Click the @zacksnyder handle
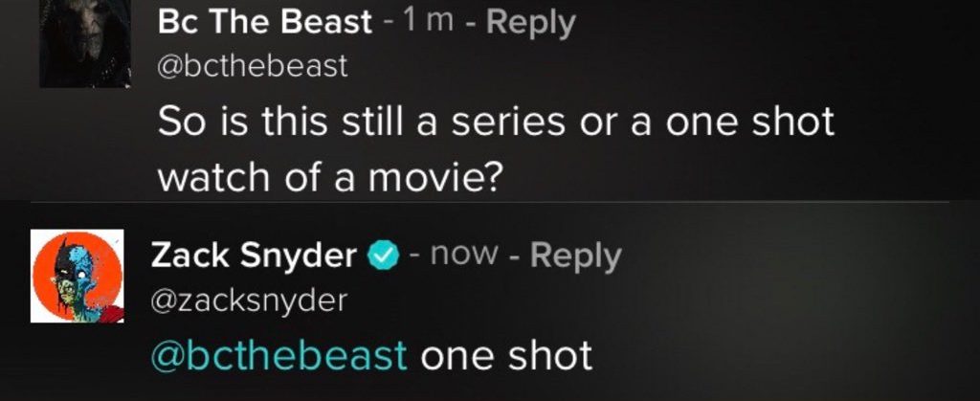Image resolution: width=980 pixels, height=401 pixels. pyautogui.click(x=248, y=301)
